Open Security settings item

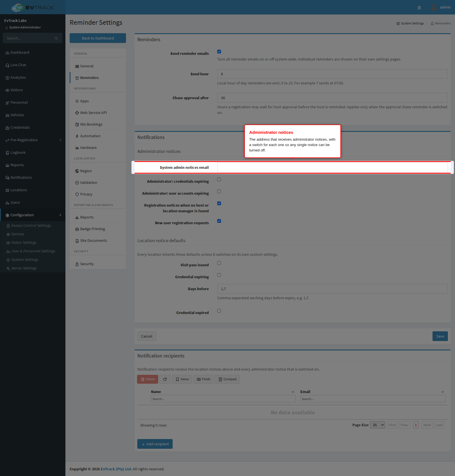[x=98, y=264]
